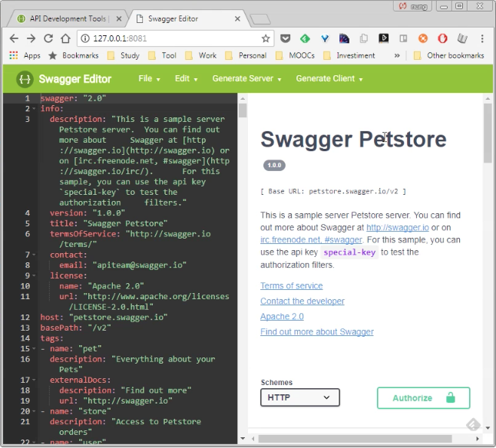Click the green diamond extension icon
Image resolution: width=496 pixels, height=448 pixels.
point(305,38)
